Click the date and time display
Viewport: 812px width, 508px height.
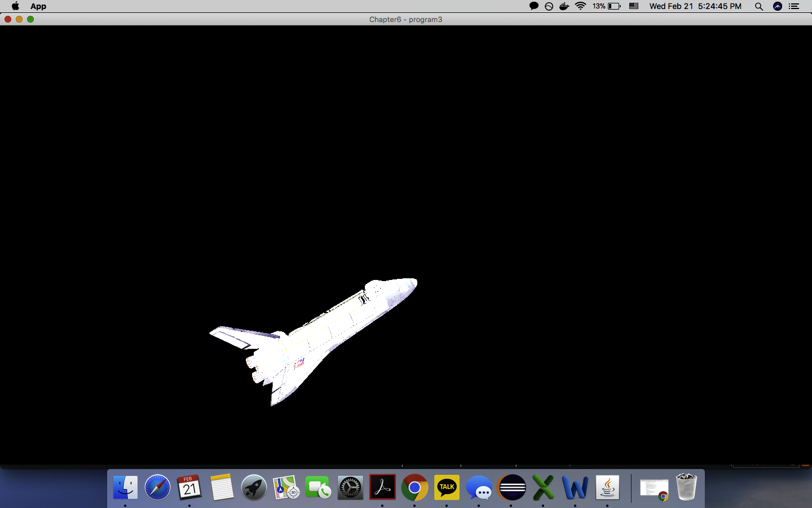pos(695,6)
